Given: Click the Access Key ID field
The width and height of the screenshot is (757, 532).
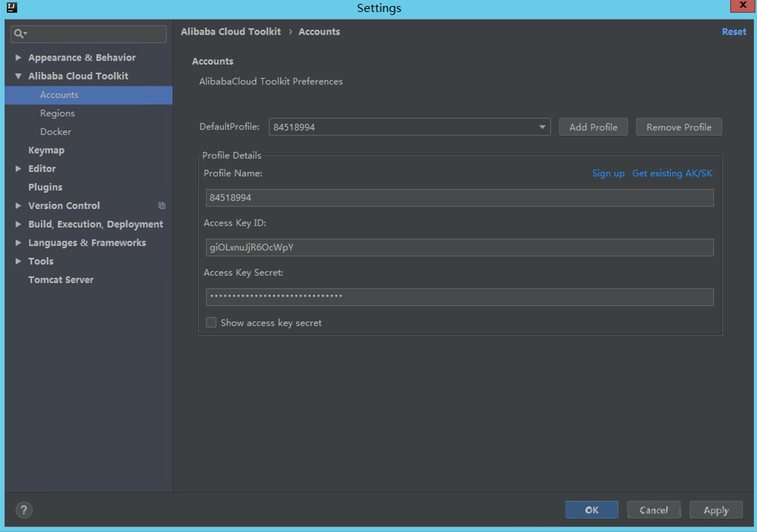Looking at the screenshot, I should (459, 247).
